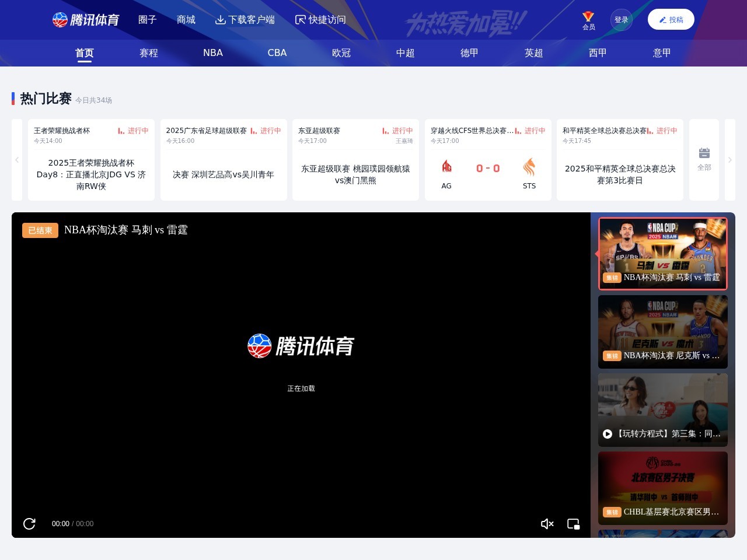Open 快捷访问 quick access

point(300,19)
